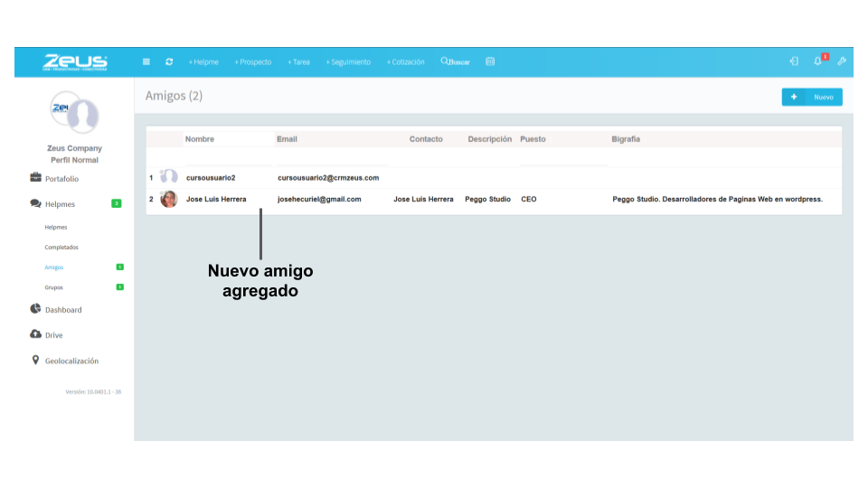Click Zeus Company profile name

point(75,148)
